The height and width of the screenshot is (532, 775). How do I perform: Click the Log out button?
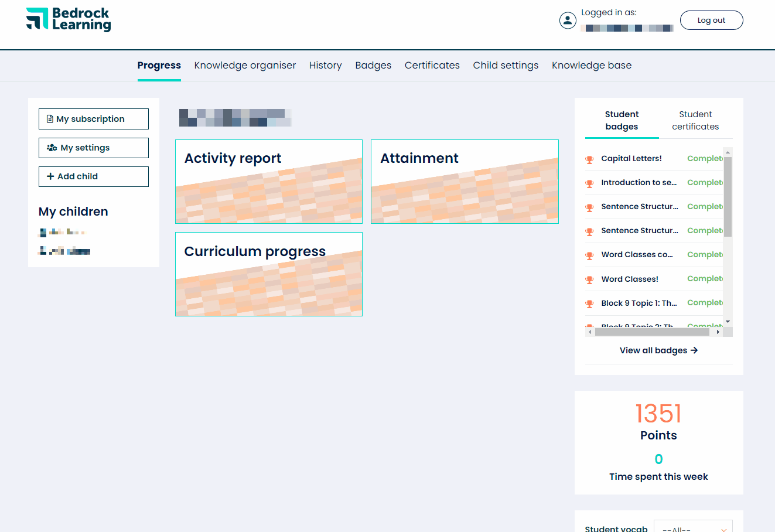pos(711,19)
